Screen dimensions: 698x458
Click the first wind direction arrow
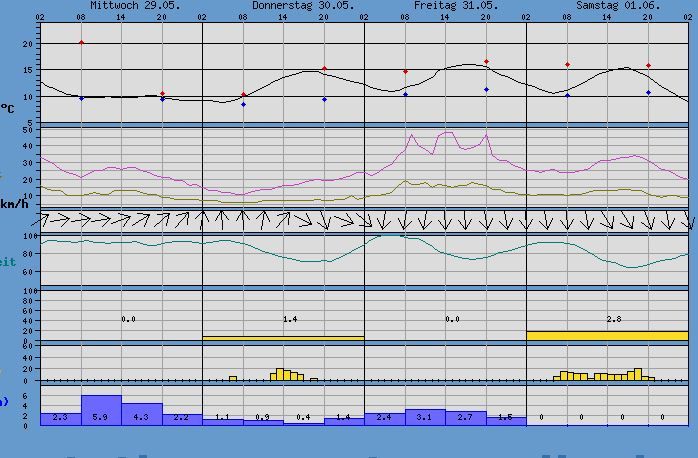click(48, 219)
